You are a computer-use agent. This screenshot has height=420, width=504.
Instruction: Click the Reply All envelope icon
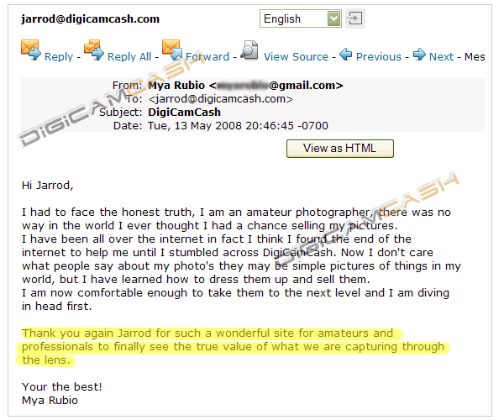[x=94, y=50]
